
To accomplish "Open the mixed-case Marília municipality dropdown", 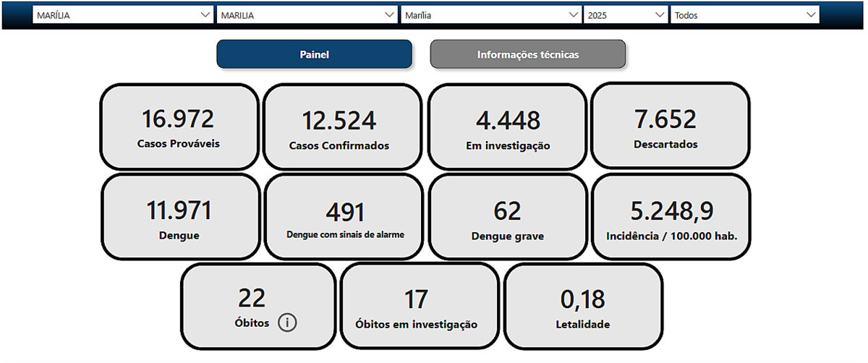I will pyautogui.click(x=491, y=14).
